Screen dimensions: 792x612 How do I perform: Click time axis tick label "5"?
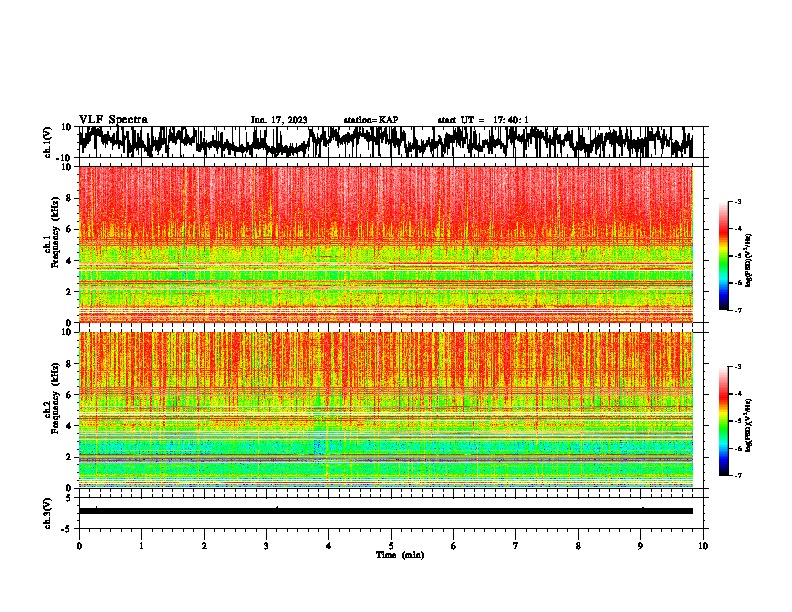(x=391, y=546)
